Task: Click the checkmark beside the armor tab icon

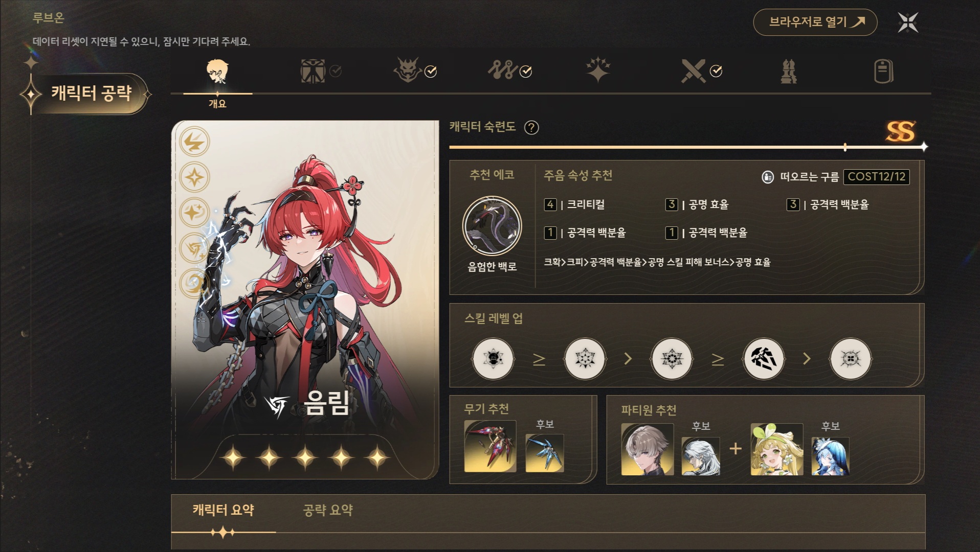Action: [336, 71]
